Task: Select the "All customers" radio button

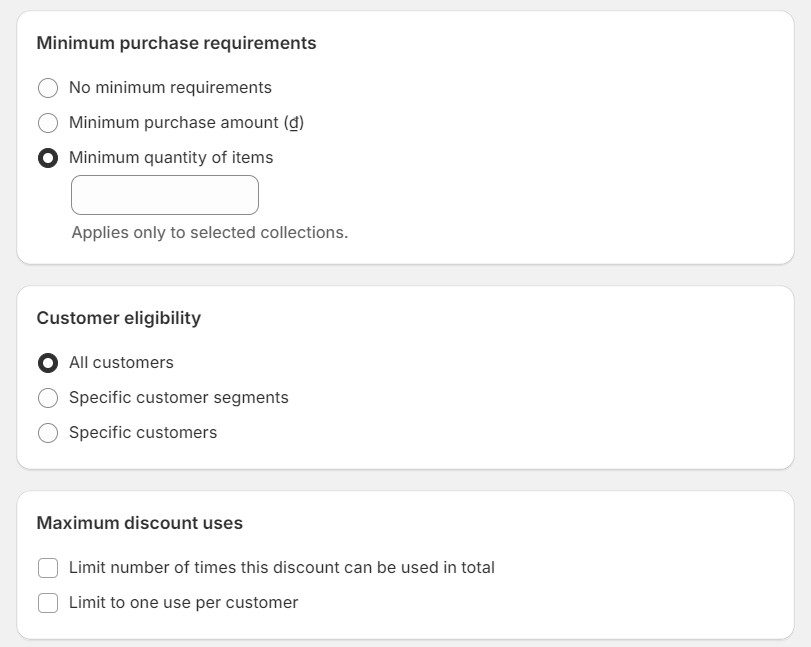Action: click(x=48, y=363)
